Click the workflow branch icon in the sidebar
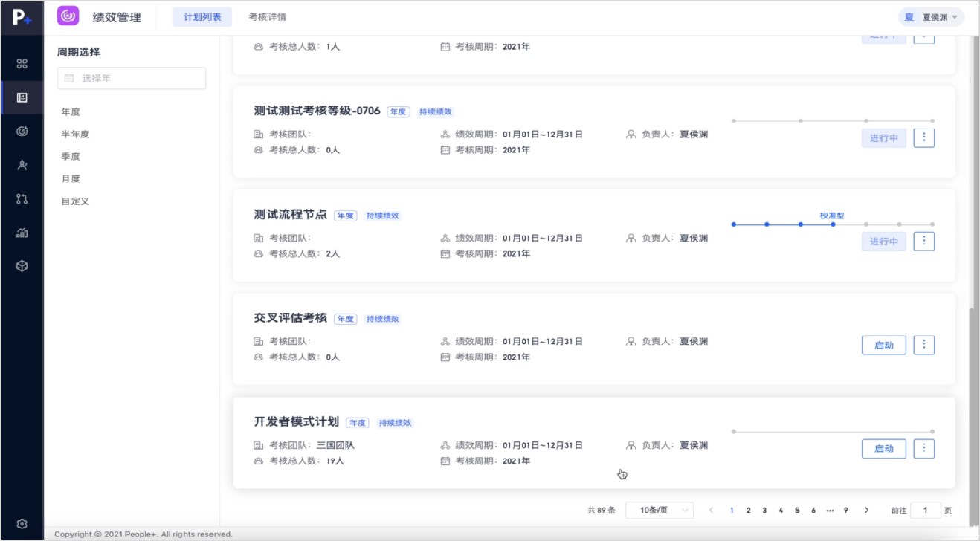This screenshot has height=541, width=980. click(22, 198)
